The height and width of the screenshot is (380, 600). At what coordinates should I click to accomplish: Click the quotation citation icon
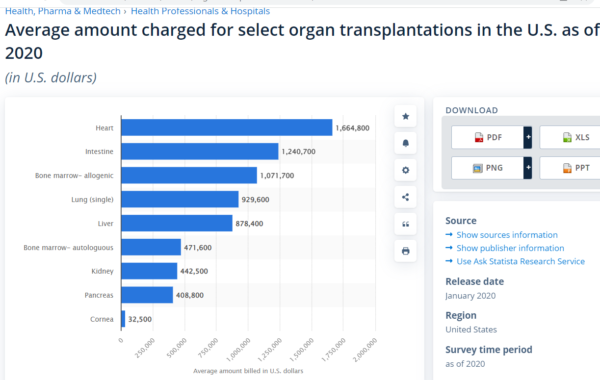406,224
